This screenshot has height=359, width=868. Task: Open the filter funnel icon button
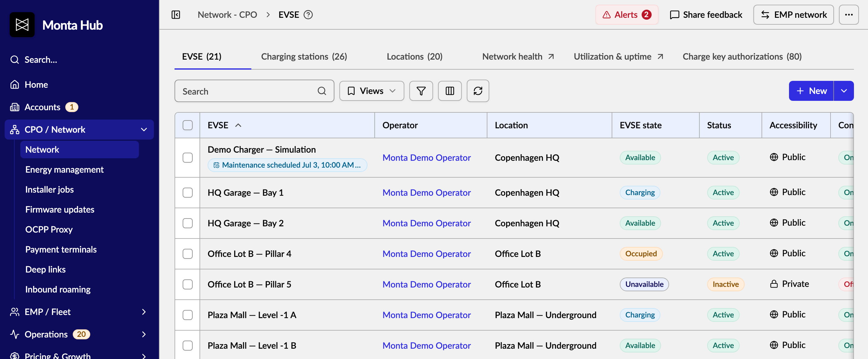pyautogui.click(x=421, y=91)
